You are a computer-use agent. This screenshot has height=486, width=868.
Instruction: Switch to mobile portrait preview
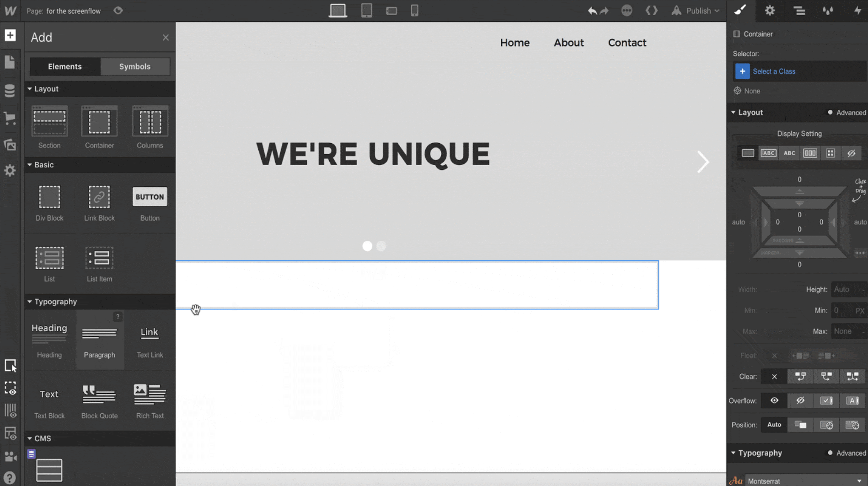pyautogui.click(x=415, y=10)
